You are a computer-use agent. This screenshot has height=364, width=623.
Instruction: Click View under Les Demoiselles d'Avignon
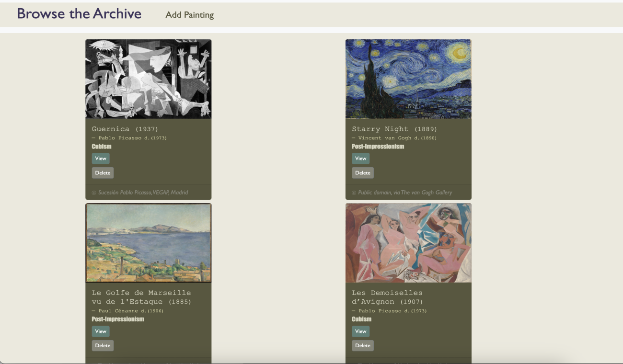tap(360, 331)
